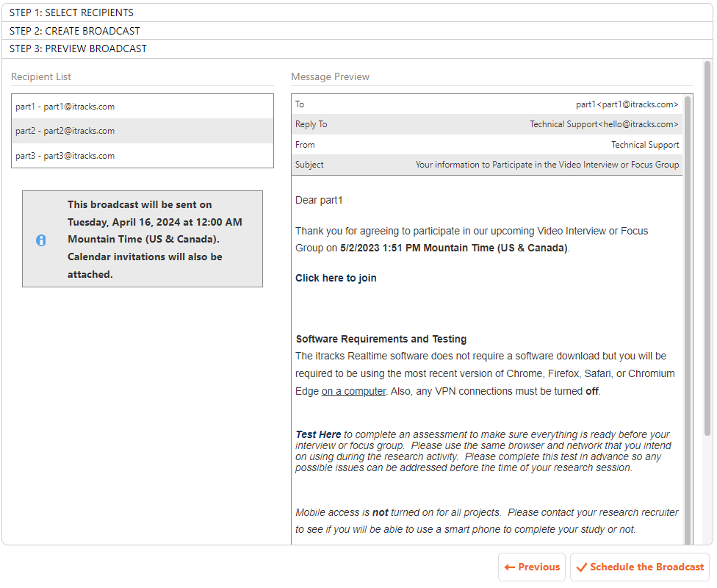Click the underlined 'on a computer' text
Screen dimensions: 717x588
point(353,392)
